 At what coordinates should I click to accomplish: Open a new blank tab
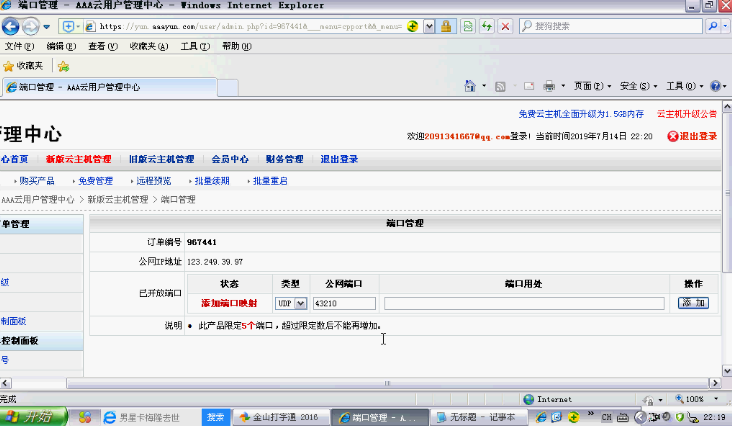point(228,88)
